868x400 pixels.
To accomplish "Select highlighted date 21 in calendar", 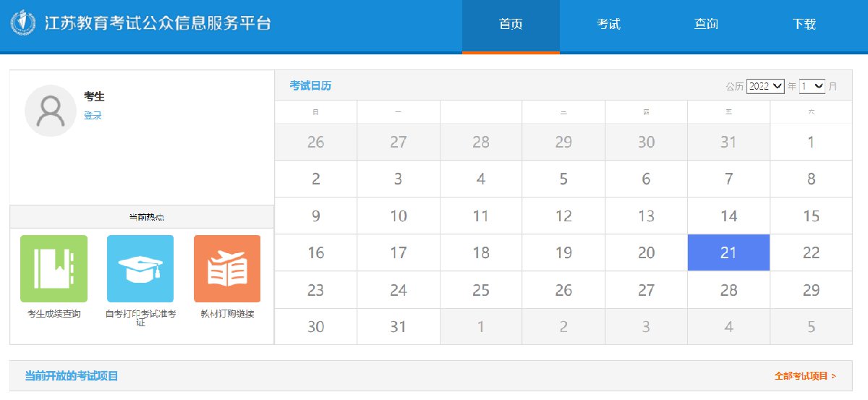I will click(x=728, y=252).
